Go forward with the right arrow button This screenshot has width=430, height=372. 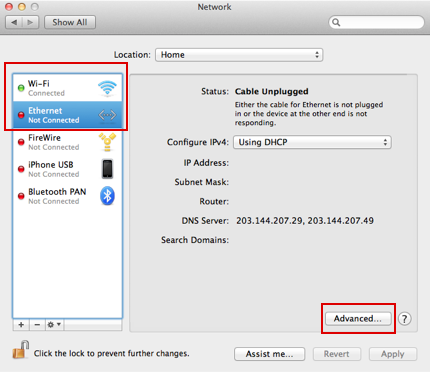(x=30, y=22)
